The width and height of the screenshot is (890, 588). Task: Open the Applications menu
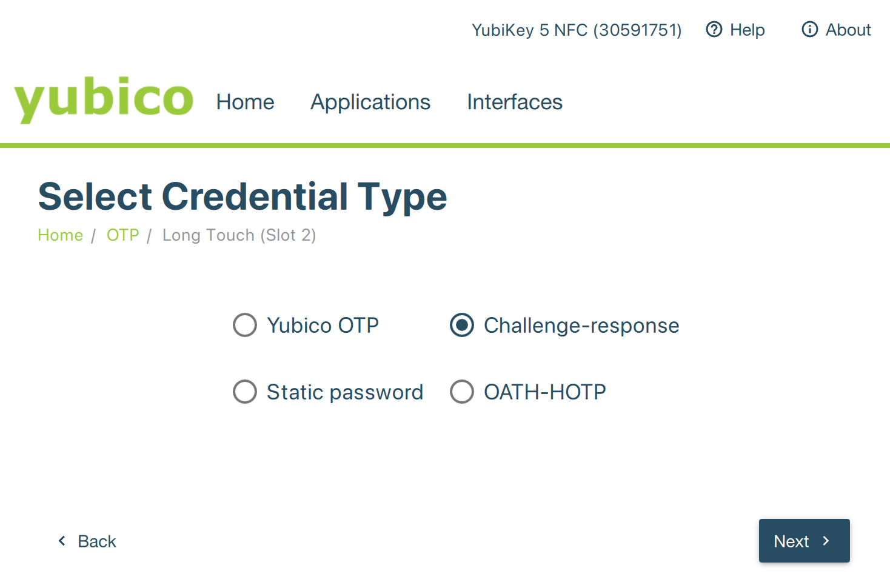point(370,102)
